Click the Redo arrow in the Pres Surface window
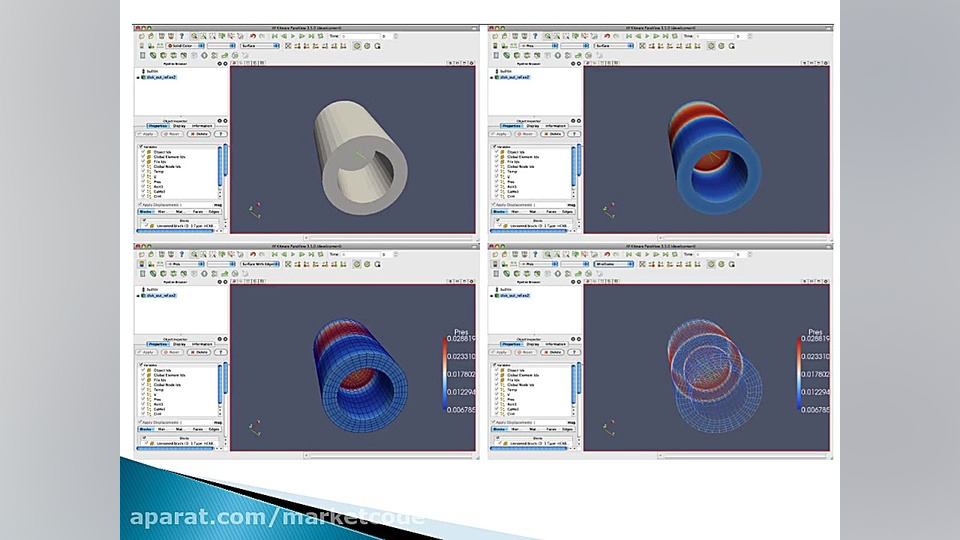Screen dimensions: 960x540 coord(616,36)
